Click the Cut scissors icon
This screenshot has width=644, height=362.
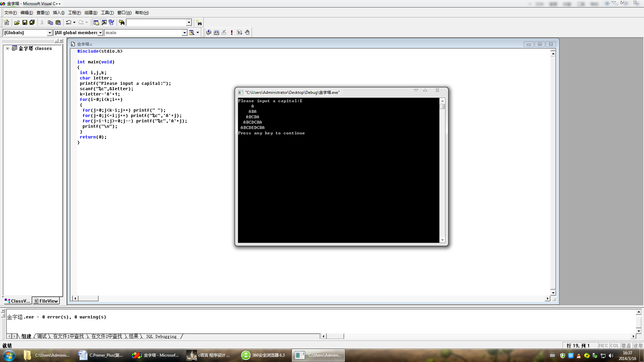click(42, 22)
